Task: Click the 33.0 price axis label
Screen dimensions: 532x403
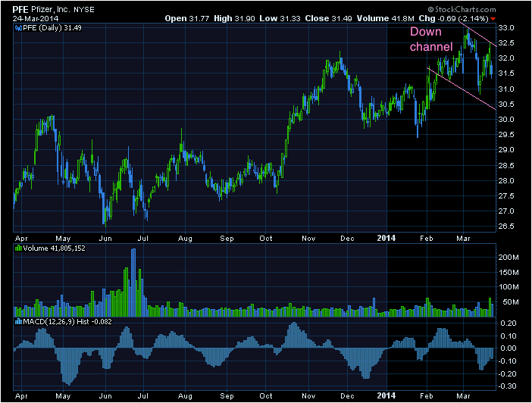Action: pos(506,28)
